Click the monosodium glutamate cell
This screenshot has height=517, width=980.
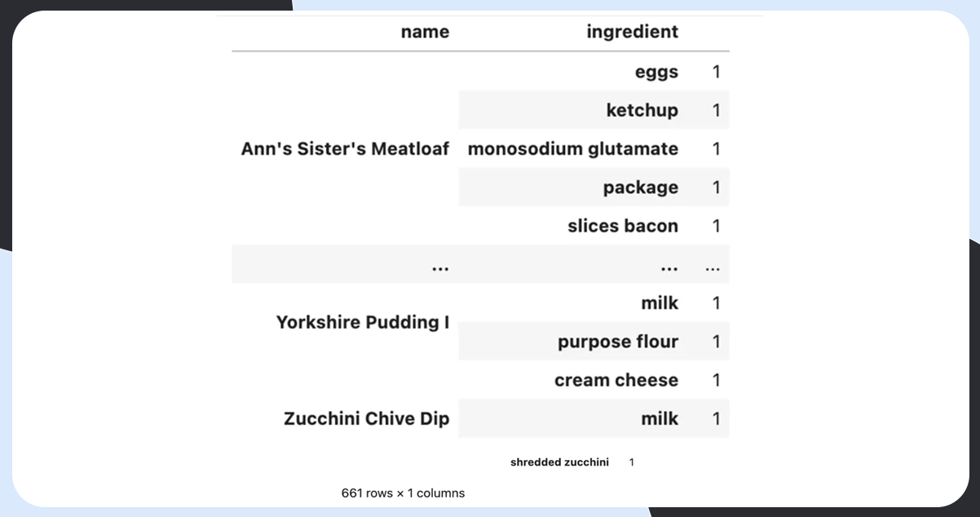coord(572,148)
